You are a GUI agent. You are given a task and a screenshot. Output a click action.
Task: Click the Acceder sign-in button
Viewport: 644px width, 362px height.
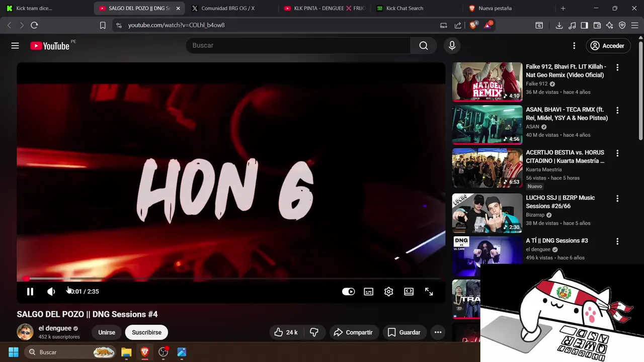point(607,46)
